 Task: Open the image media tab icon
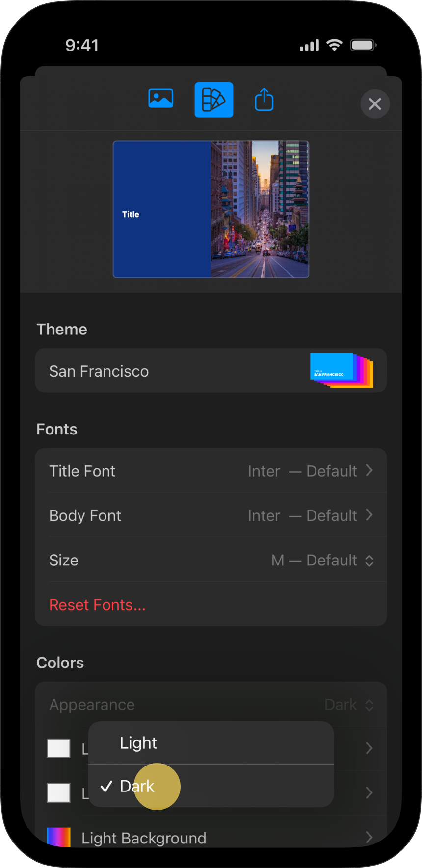click(160, 99)
